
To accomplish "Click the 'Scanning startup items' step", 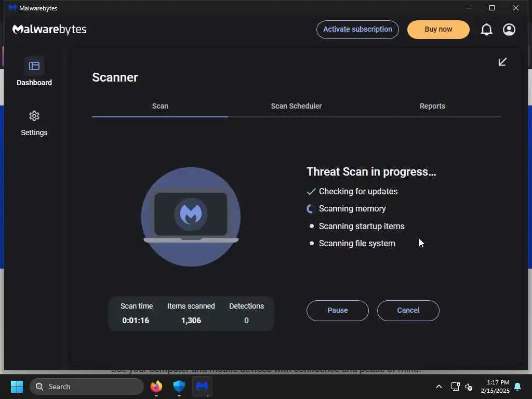I will tap(362, 227).
